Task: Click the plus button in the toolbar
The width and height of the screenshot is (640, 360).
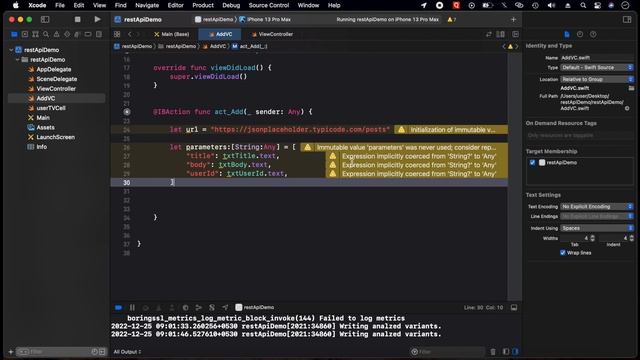Action: coord(513,19)
